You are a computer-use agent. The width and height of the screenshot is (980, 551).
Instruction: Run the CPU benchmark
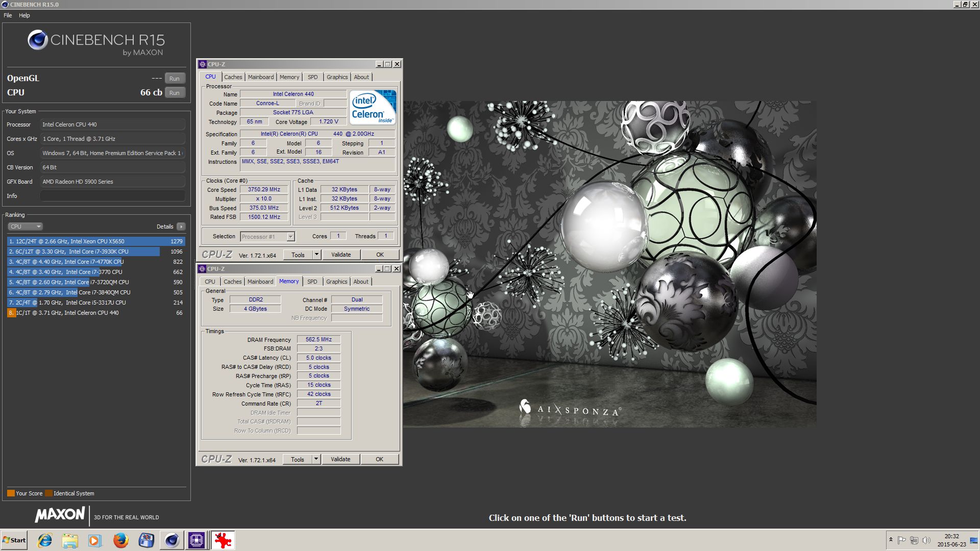point(175,93)
